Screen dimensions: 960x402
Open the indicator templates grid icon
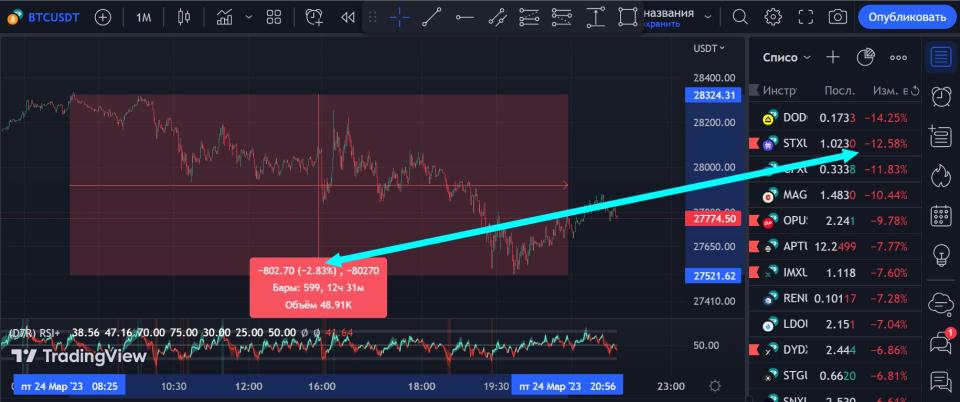click(272, 17)
